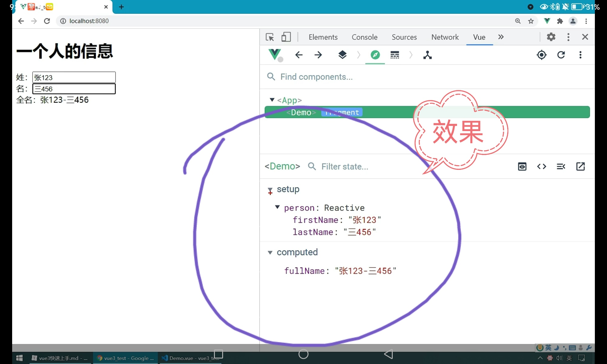Switch to the Network tab

pos(445,37)
